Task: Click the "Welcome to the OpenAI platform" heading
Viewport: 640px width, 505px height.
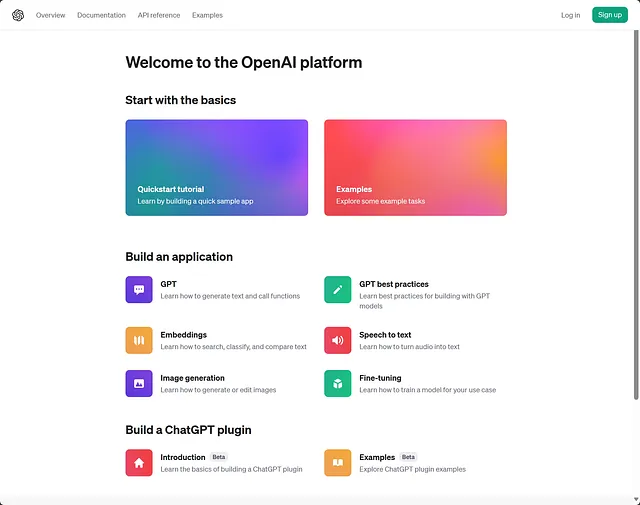Action: [244, 62]
